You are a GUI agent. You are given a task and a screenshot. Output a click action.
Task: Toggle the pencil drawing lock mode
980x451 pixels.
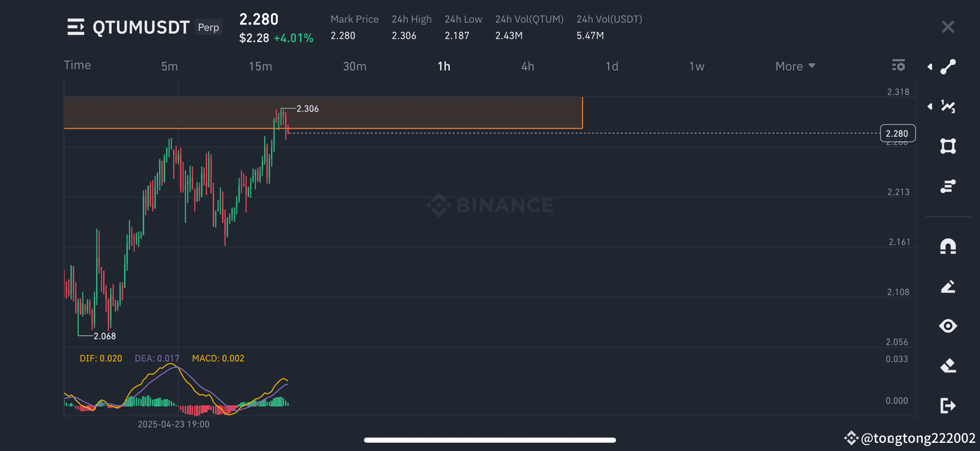pyautogui.click(x=948, y=287)
